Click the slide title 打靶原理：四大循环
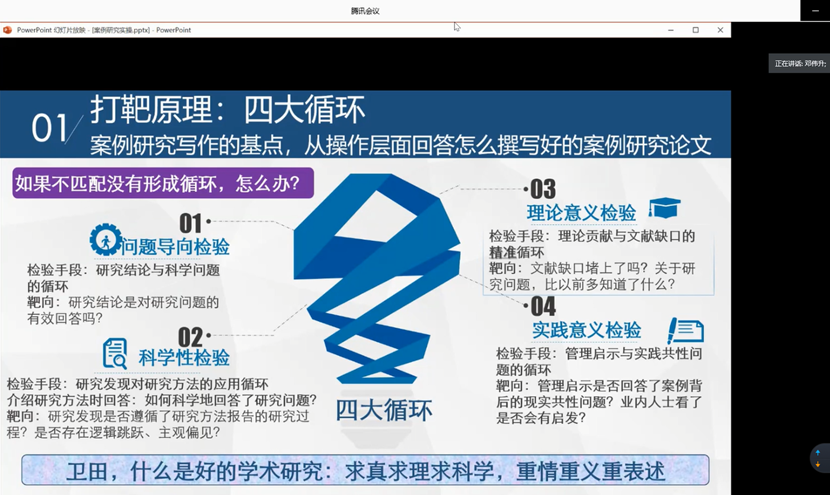This screenshot has width=830, height=495. click(227, 108)
